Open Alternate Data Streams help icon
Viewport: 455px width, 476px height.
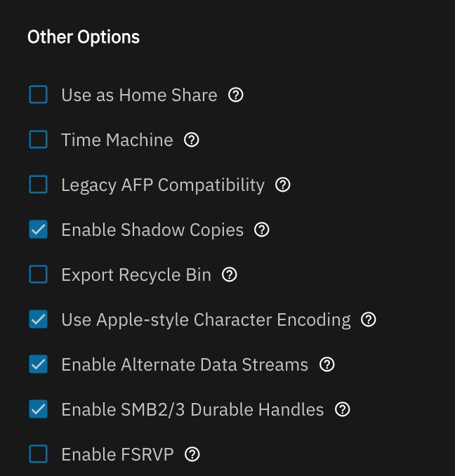click(x=327, y=364)
